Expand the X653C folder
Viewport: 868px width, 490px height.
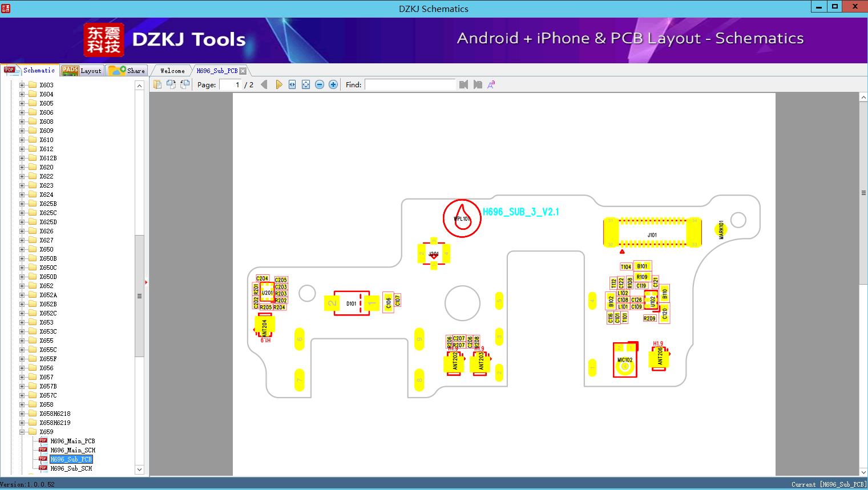(x=22, y=331)
